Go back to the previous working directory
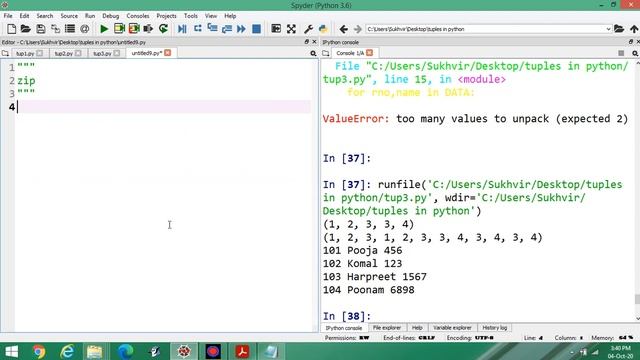 tap(344, 29)
